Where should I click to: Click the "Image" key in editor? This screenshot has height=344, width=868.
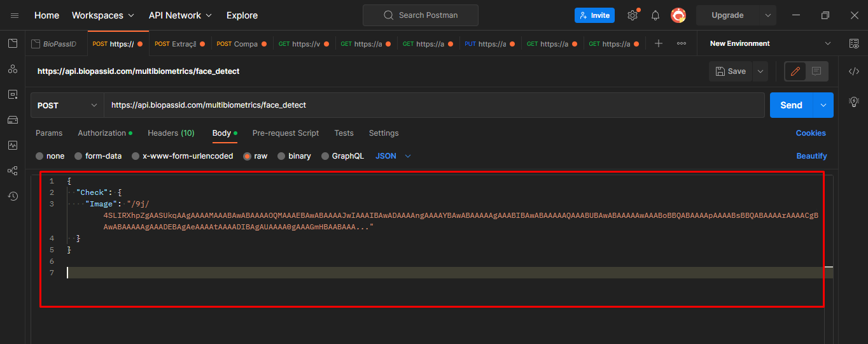tap(102, 204)
